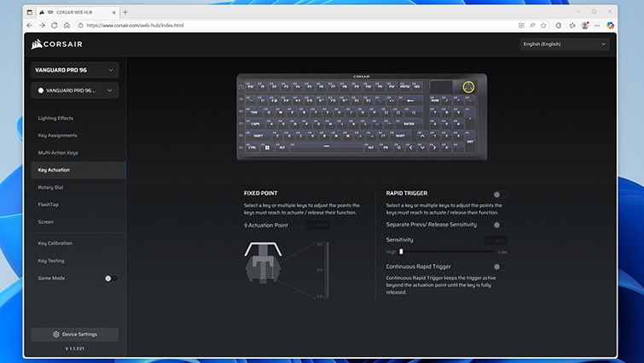Close the CORSAIR WEB HUB tab
The image size is (644, 363).
point(113,12)
